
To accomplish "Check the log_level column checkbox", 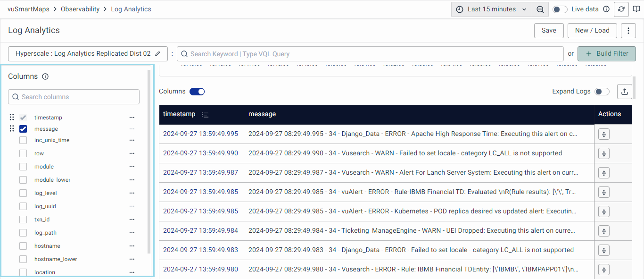I will [x=23, y=193].
